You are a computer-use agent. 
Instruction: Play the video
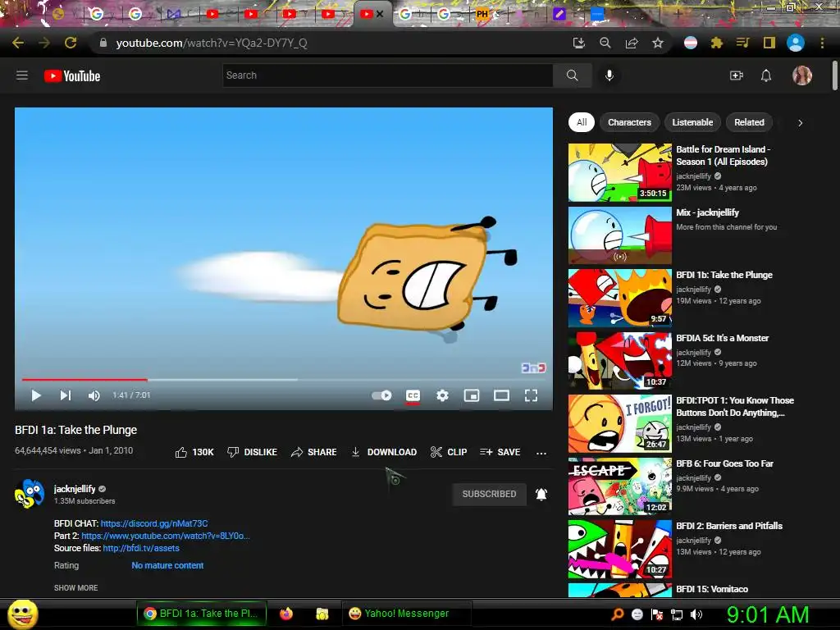point(36,395)
